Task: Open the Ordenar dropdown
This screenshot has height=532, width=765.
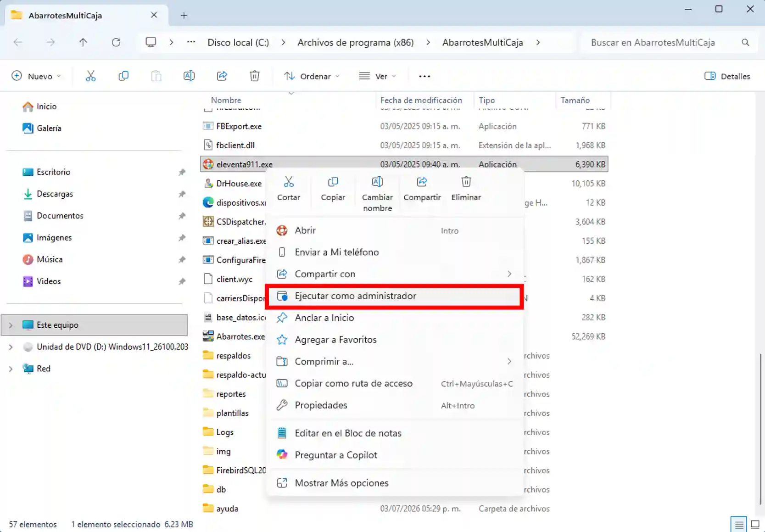Action: click(312, 76)
